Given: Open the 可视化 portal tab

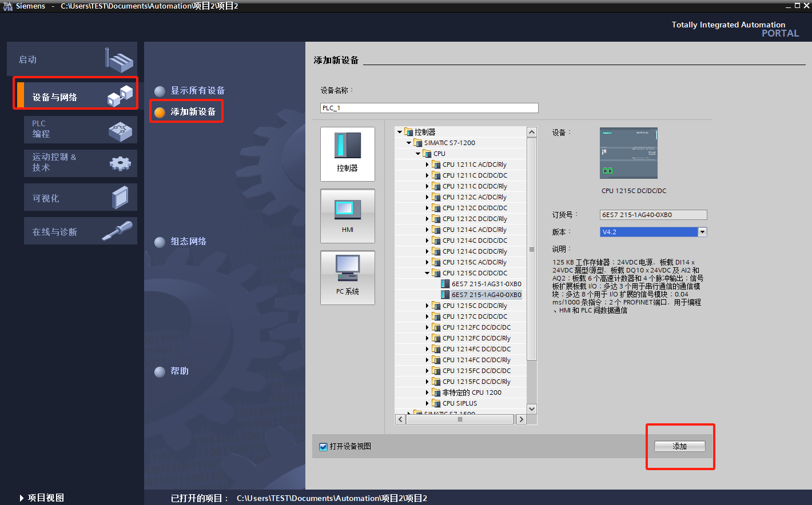Looking at the screenshot, I should pos(81,197).
